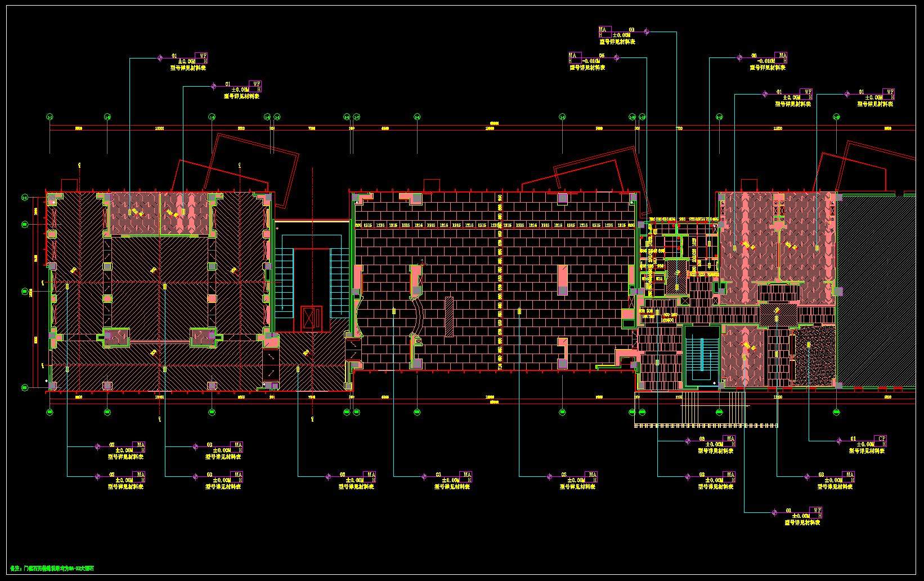Click the 10000 dimension on top dimension line

159,129
